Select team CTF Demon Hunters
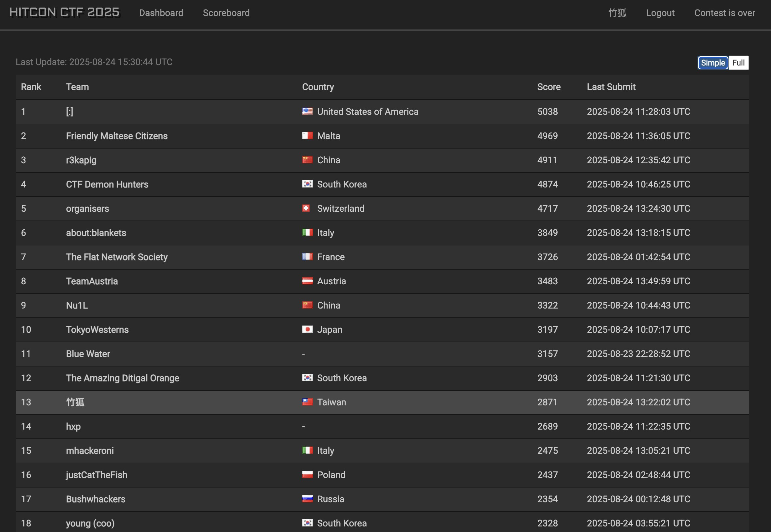The height and width of the screenshot is (532, 771). point(107,184)
